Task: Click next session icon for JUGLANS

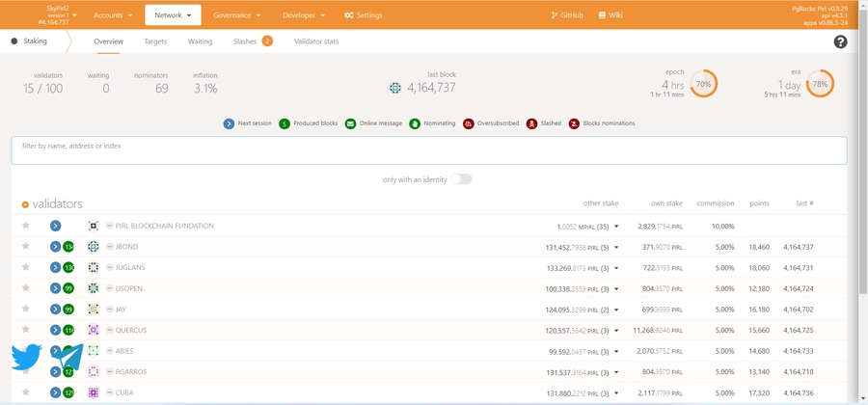Action: point(56,267)
